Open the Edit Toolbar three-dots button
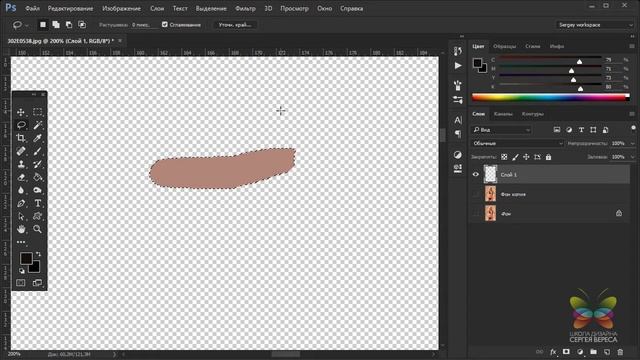This screenshot has width=640, height=360. pyautogui.click(x=21, y=242)
